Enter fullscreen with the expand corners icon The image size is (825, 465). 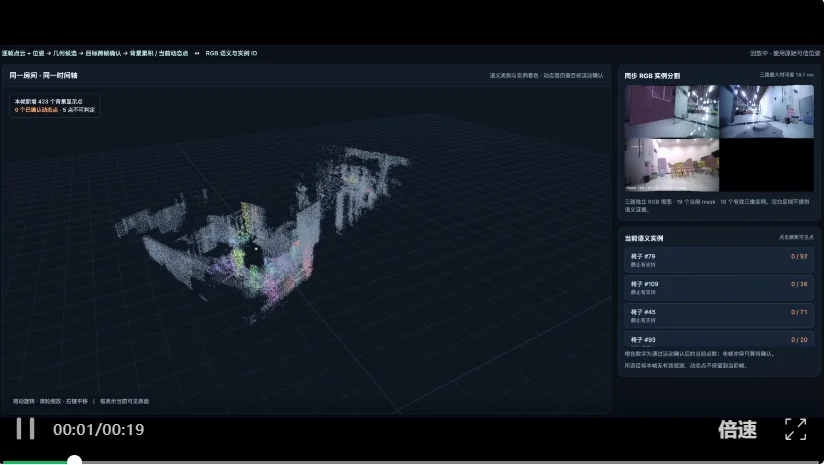pos(795,429)
